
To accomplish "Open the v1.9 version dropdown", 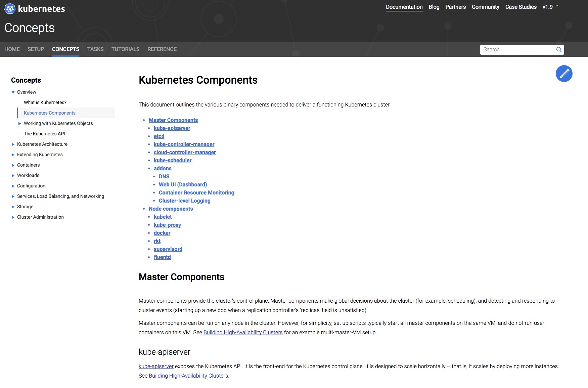I will pyautogui.click(x=550, y=7).
